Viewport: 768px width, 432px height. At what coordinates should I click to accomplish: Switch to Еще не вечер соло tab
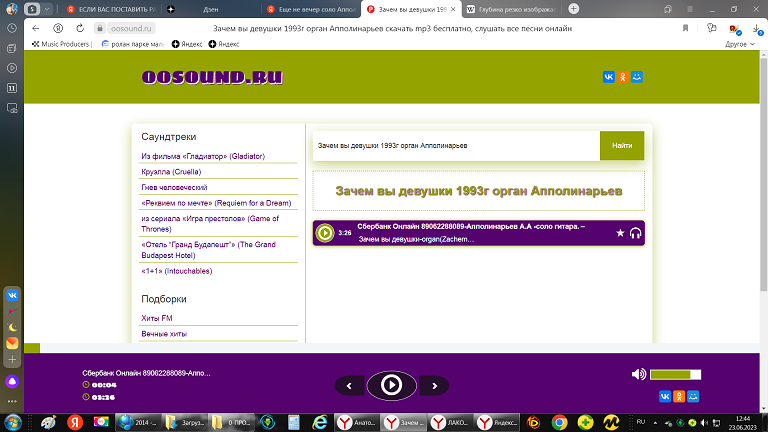click(x=312, y=9)
